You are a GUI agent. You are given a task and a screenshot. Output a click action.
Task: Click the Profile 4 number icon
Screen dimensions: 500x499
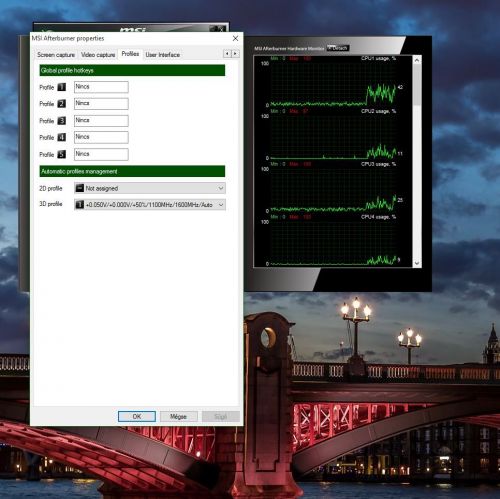pyautogui.click(x=62, y=137)
